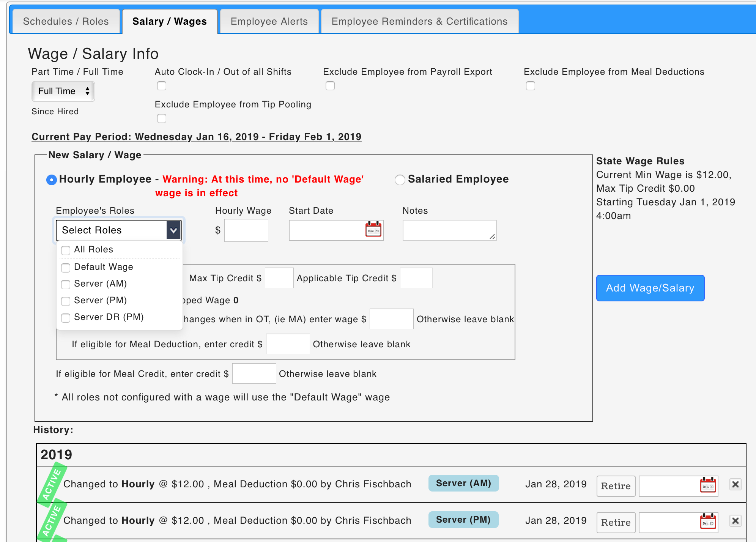The height and width of the screenshot is (542, 756).
Task: Check the Default Wage role
Action: click(x=66, y=268)
